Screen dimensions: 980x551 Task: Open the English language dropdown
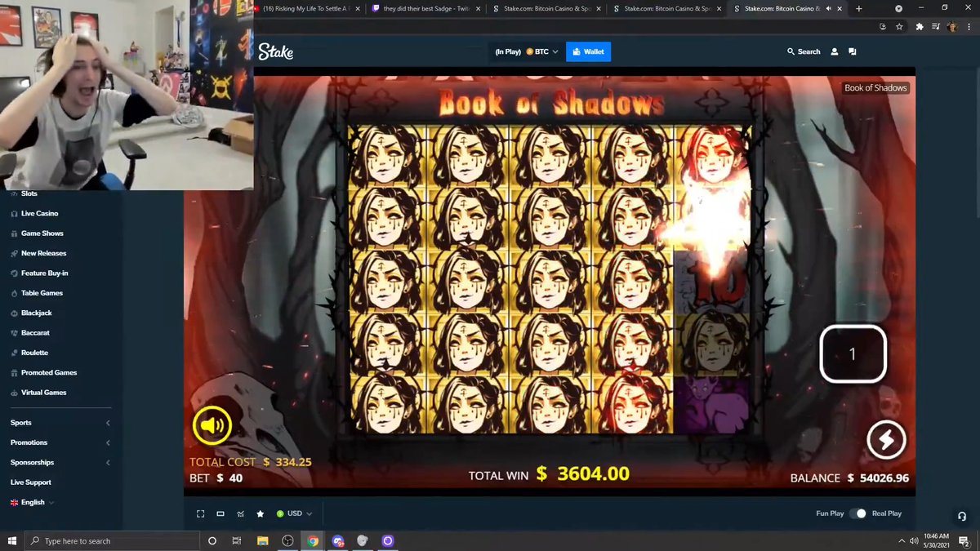(x=33, y=502)
